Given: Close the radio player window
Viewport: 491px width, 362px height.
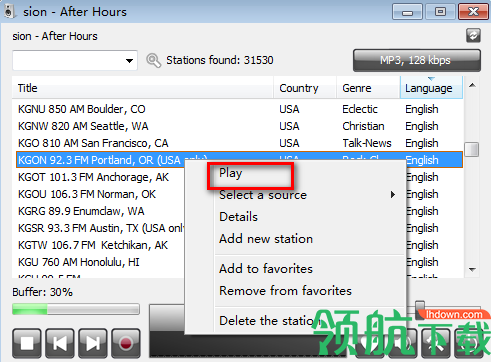Looking at the screenshot, I should (473, 12).
